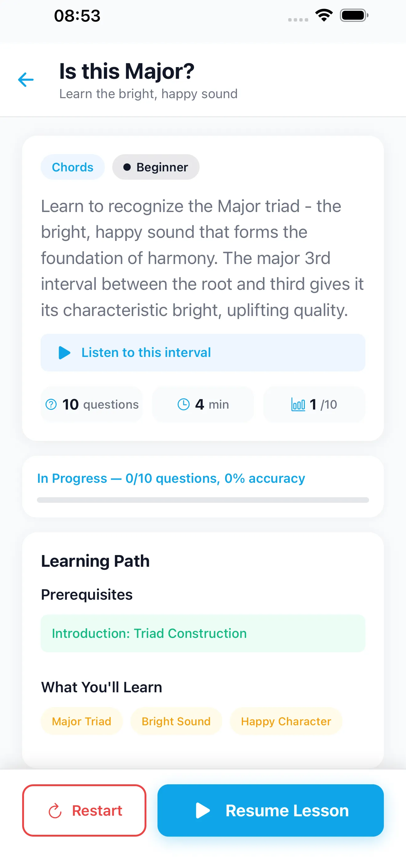Tap the In Progress accuracy text

(x=171, y=478)
